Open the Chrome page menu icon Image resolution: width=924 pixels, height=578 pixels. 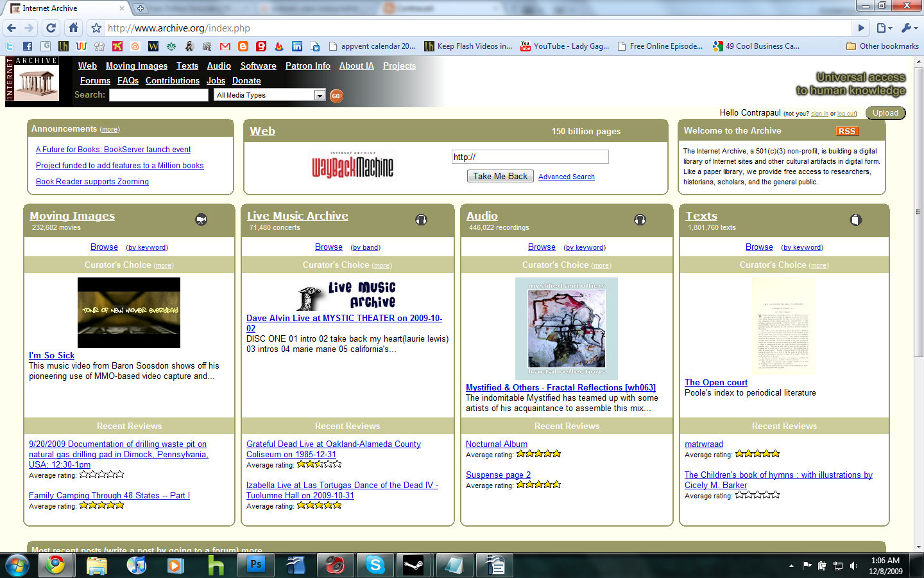[884, 28]
